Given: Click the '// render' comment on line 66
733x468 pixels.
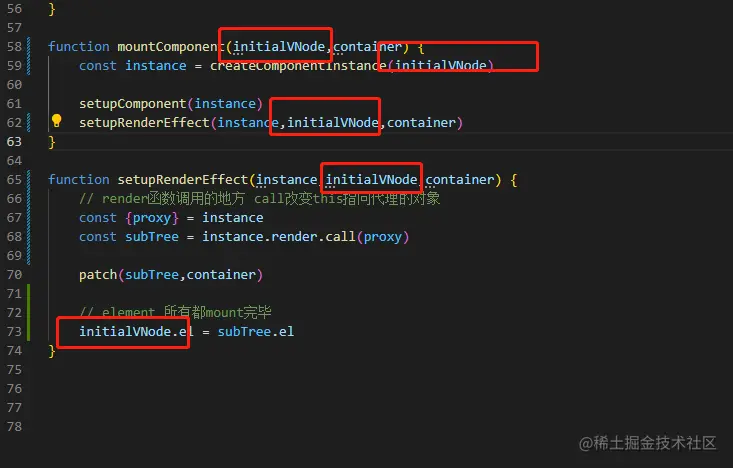Looking at the screenshot, I should click(259, 199).
